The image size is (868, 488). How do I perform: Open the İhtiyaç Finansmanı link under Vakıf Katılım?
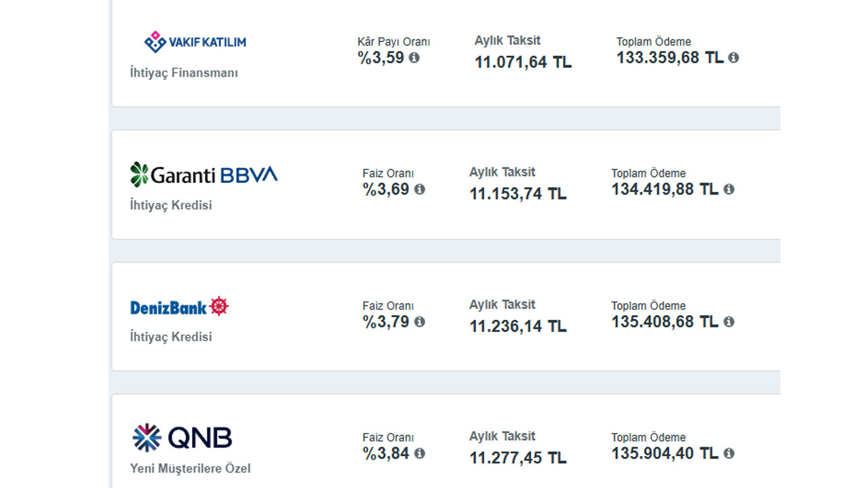coord(184,73)
